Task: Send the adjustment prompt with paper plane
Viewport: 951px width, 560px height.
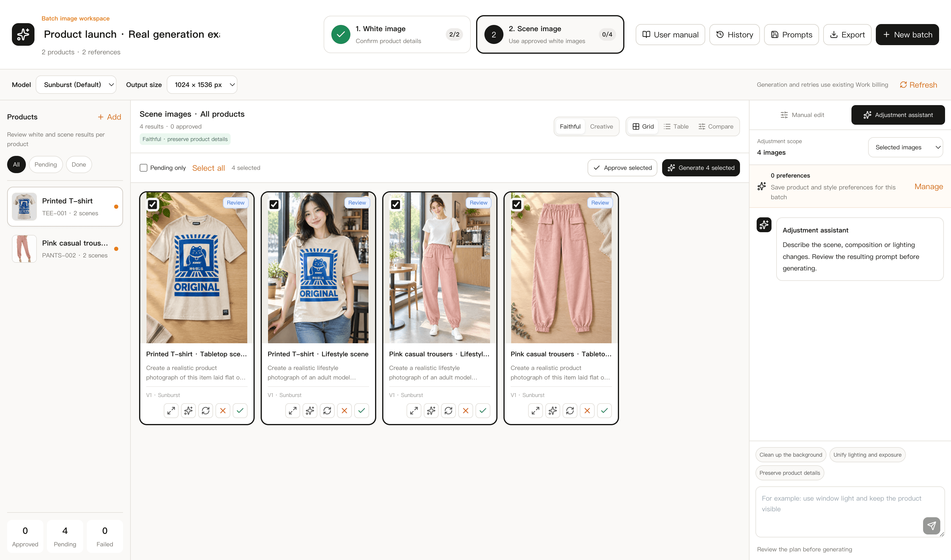Action: pos(932,526)
